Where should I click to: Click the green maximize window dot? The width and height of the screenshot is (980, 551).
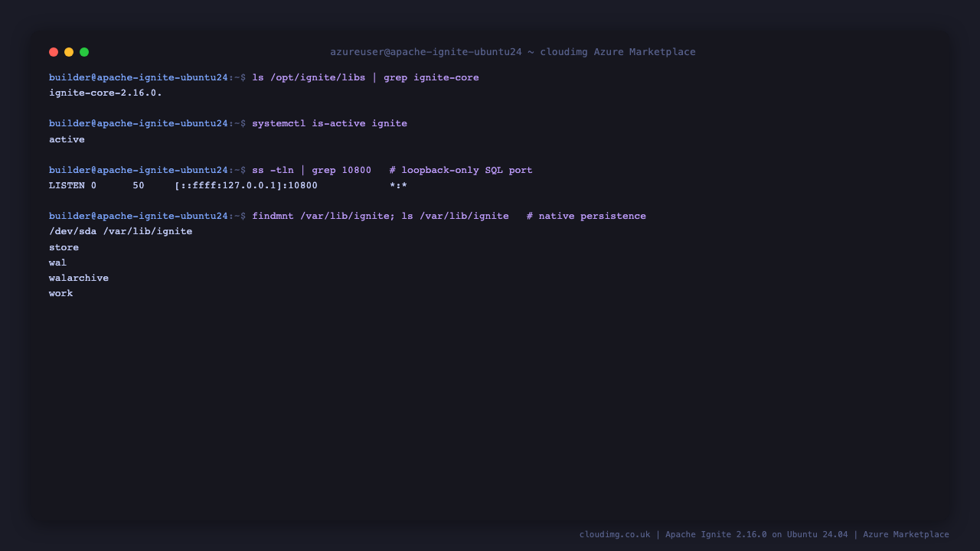coord(84,52)
